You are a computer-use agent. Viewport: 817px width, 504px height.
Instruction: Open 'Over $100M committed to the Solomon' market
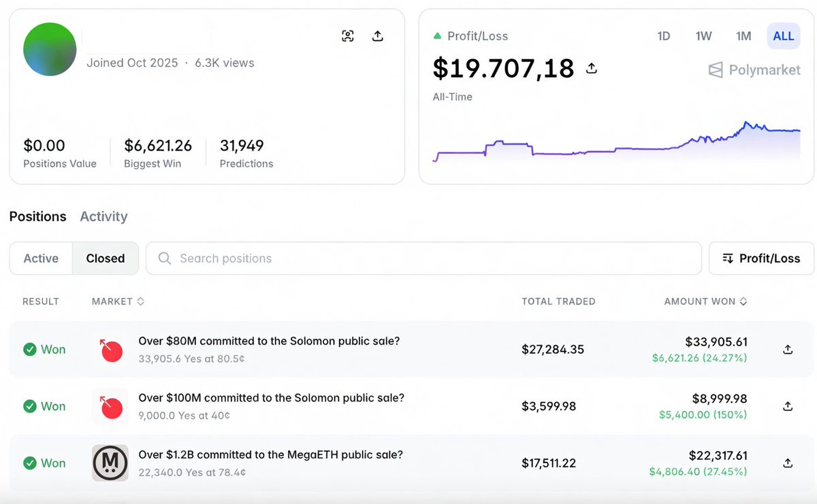click(x=271, y=397)
